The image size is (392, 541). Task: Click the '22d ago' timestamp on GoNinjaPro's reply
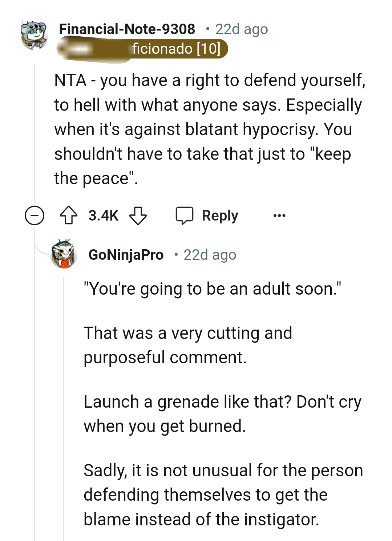pyautogui.click(x=209, y=254)
